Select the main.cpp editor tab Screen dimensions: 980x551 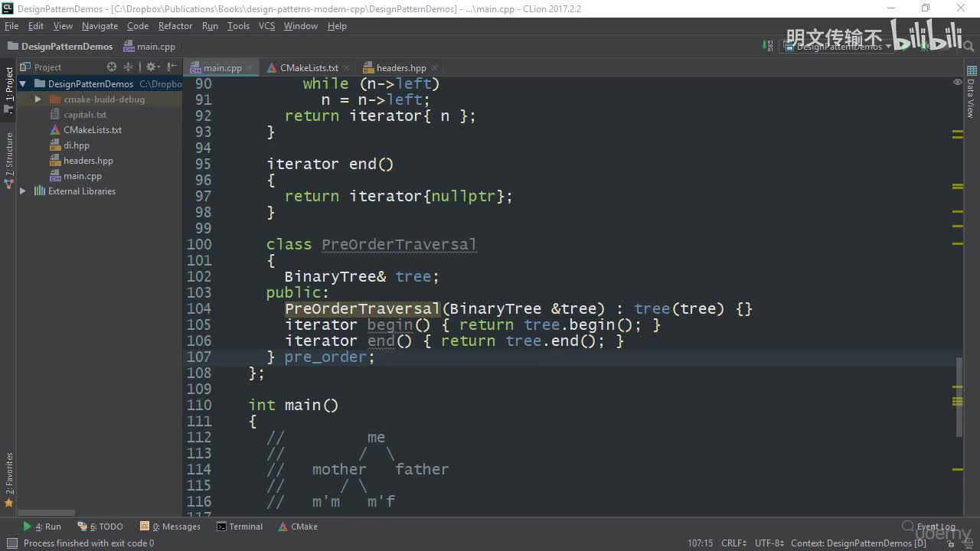[221, 68]
